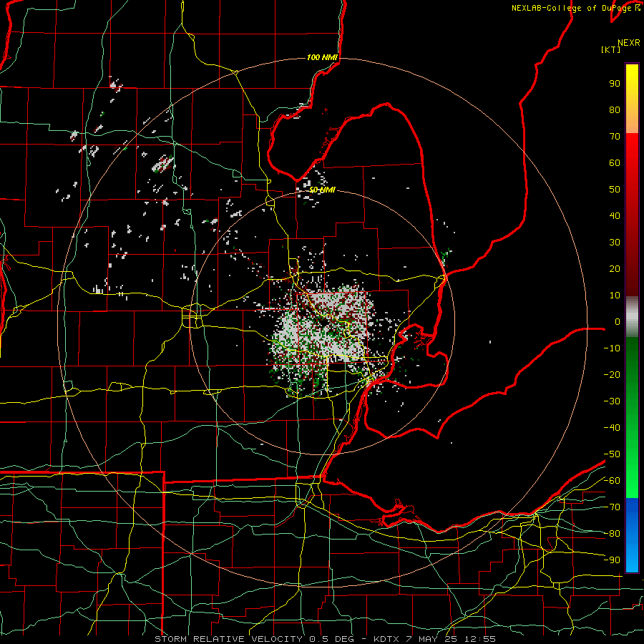Viewport: 644px width, 644px height.
Task: Click the -50 value on velocity scale
Action: [x=612, y=454]
